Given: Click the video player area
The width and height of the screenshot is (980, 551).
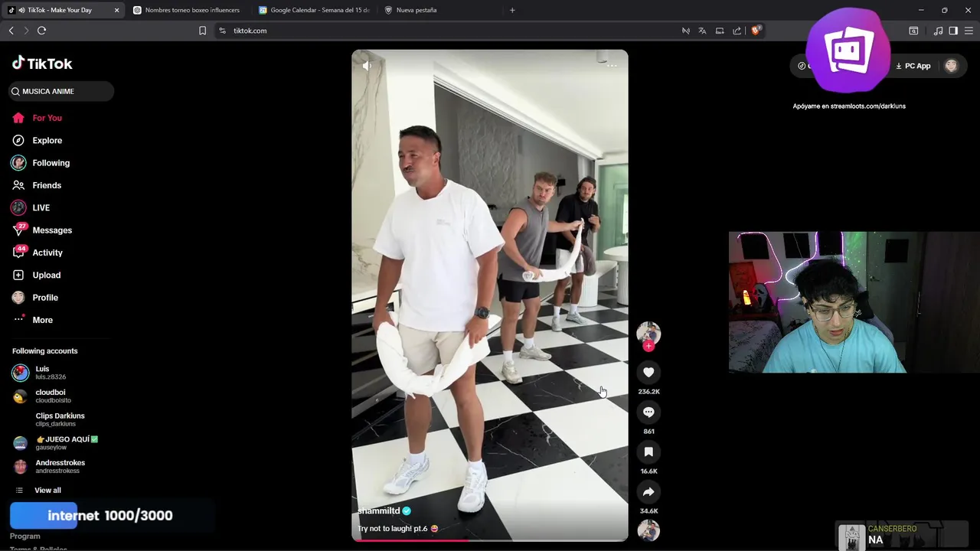Looking at the screenshot, I should click(490, 295).
